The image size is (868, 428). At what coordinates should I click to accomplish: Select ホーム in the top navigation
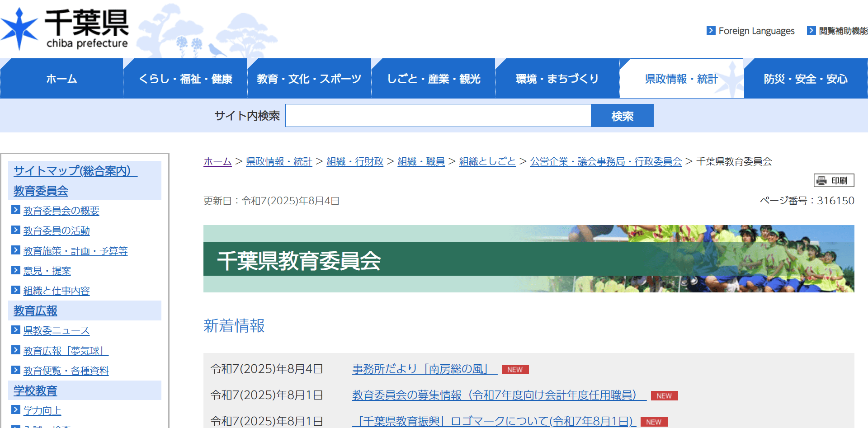tap(61, 78)
